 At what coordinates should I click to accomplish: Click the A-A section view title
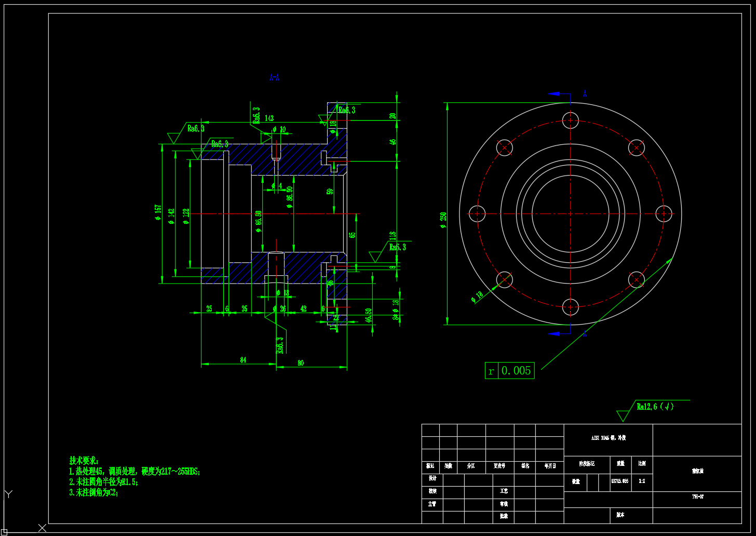274,77
